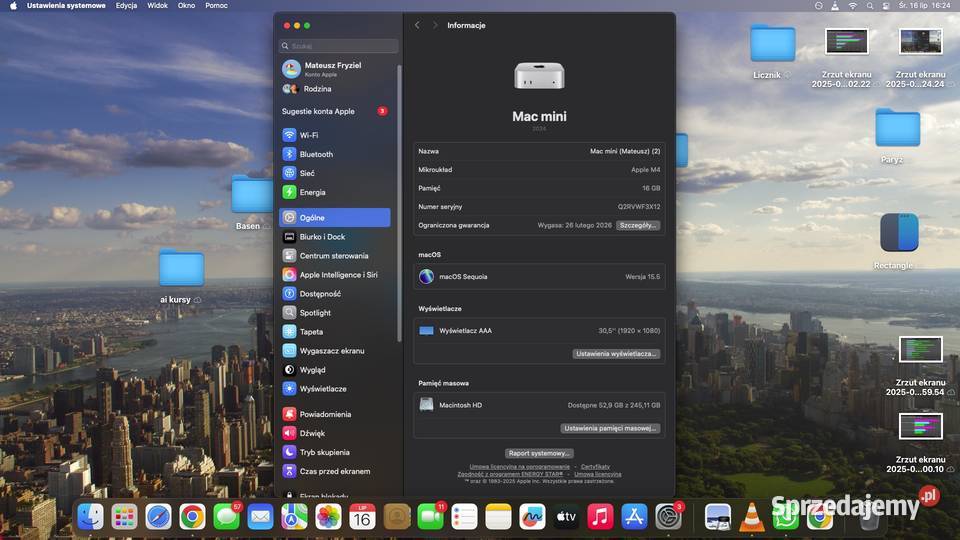This screenshot has width=960, height=540.
Task: Open Ustawienia systemowe menu
Action: [x=66, y=6]
